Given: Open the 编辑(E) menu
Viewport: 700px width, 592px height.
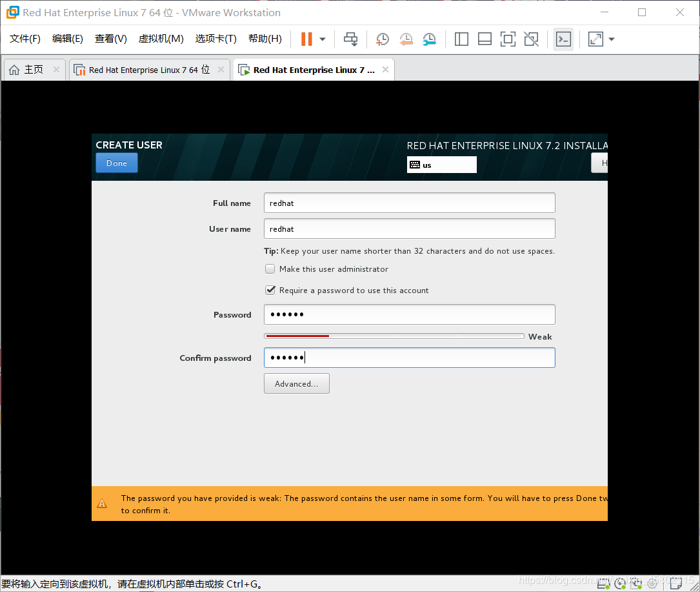Looking at the screenshot, I should [67, 39].
